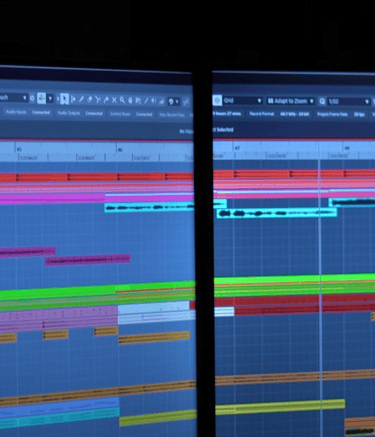Click Connected status beside Audio Inputs
This screenshot has width=375, height=437.
point(41,112)
